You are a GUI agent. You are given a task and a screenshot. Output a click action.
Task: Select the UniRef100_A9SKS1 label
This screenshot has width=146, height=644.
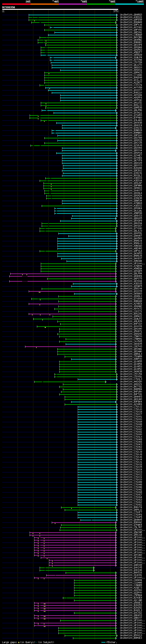point(131,70)
